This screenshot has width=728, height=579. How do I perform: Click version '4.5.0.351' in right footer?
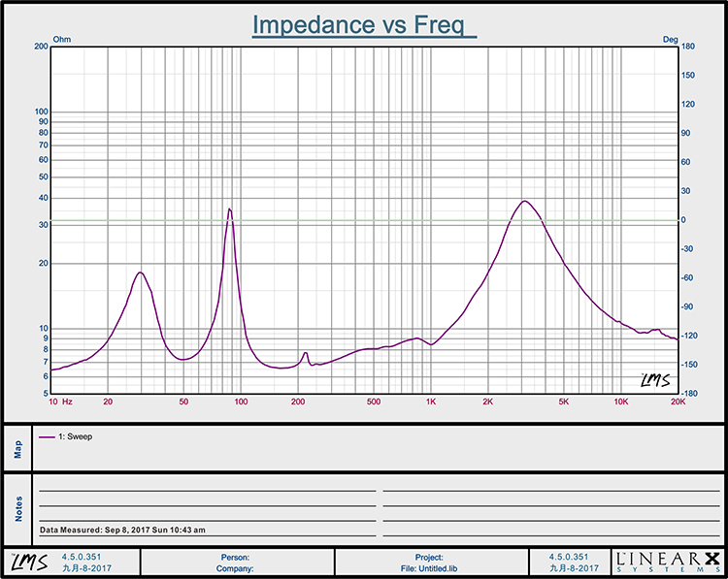coord(569,557)
